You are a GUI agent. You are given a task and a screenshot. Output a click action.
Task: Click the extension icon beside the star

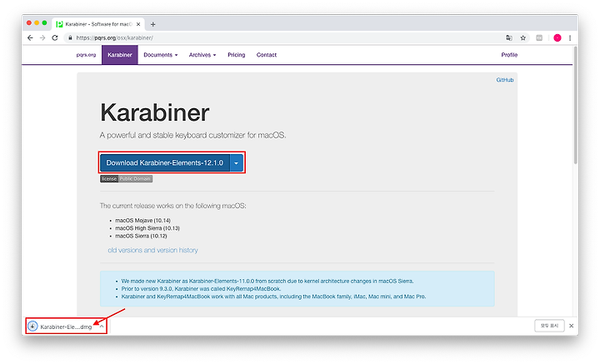coord(539,37)
